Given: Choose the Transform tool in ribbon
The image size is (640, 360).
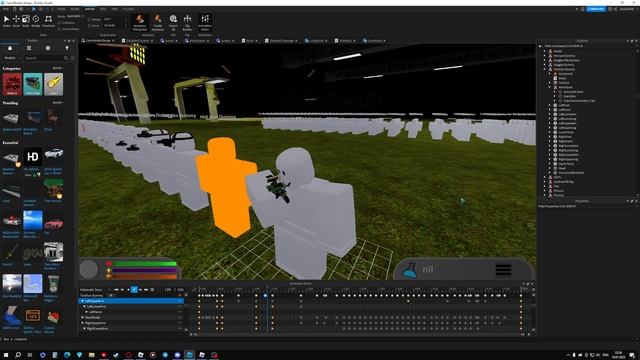Looking at the screenshot, I should point(48,21).
